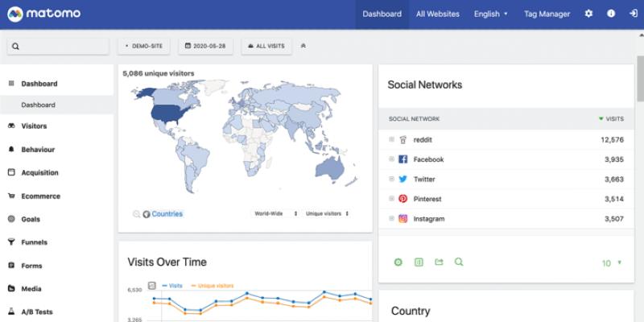
Task: Open Social Networks widget settings cog
Action: [398, 262]
